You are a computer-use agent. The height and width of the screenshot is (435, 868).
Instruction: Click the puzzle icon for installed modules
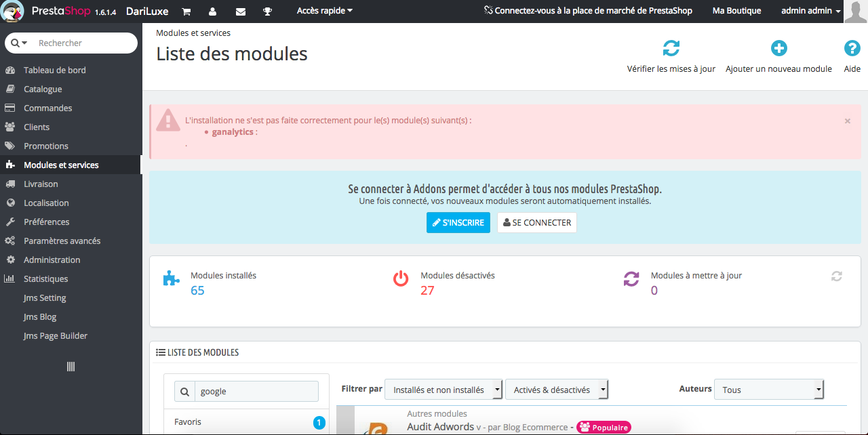point(172,278)
